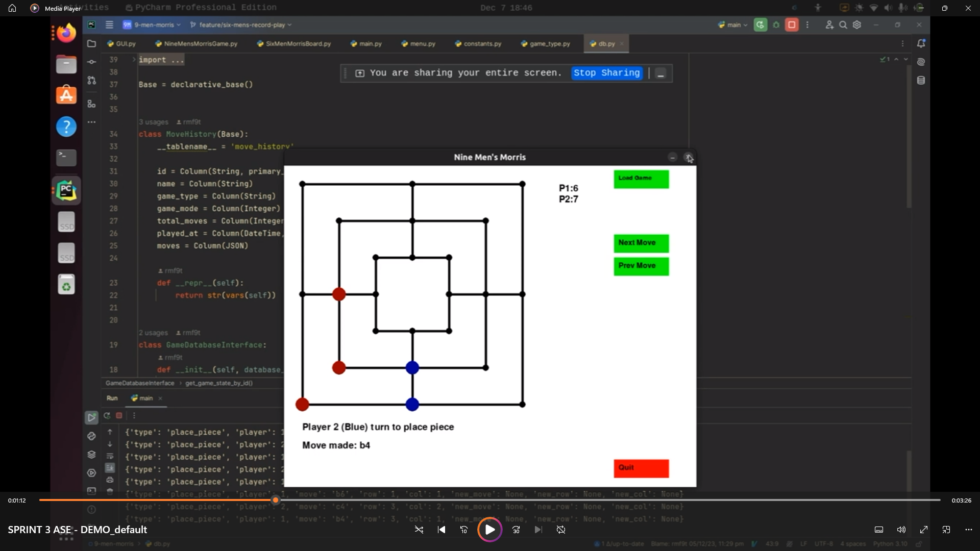
Task: Select the constants.py tab
Action: coord(482,44)
